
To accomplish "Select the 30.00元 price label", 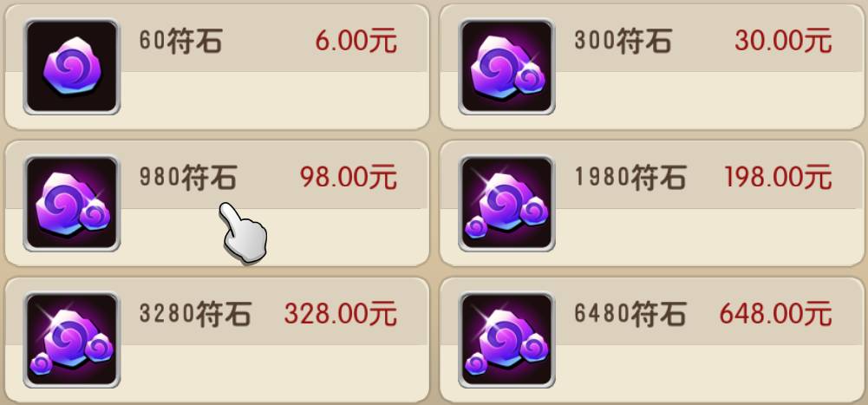I will (783, 41).
